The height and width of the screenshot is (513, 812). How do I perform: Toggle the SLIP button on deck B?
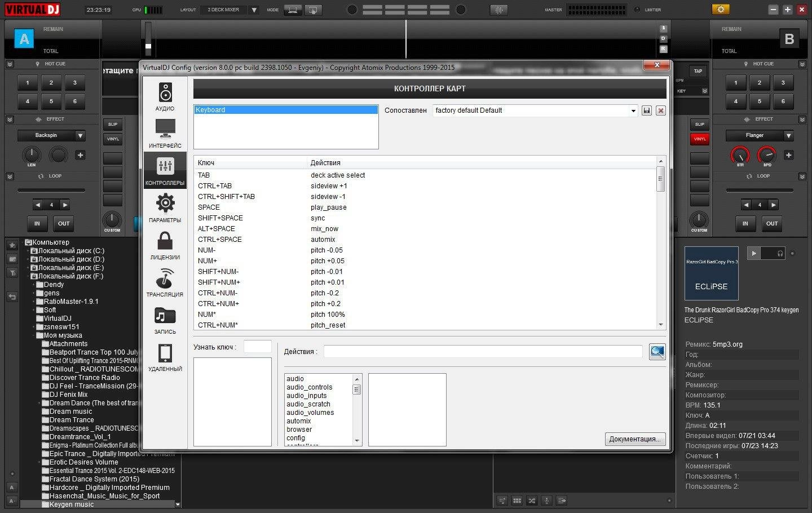[700, 124]
